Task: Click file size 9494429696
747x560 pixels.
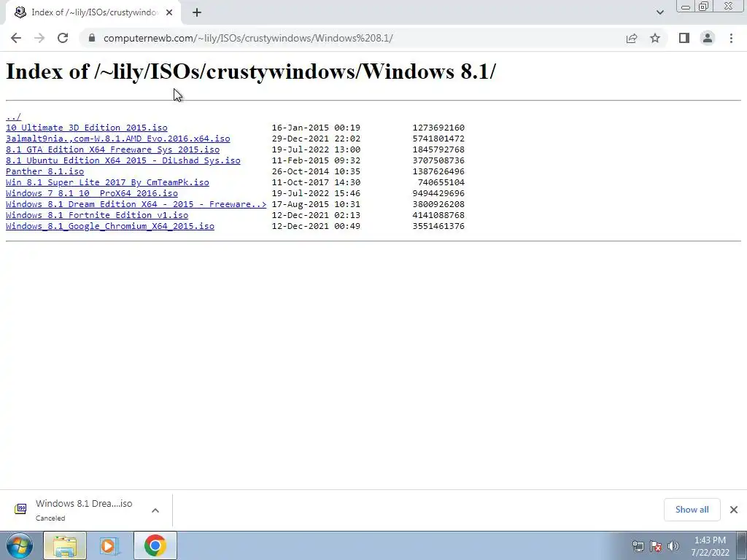Action: pyautogui.click(x=438, y=193)
